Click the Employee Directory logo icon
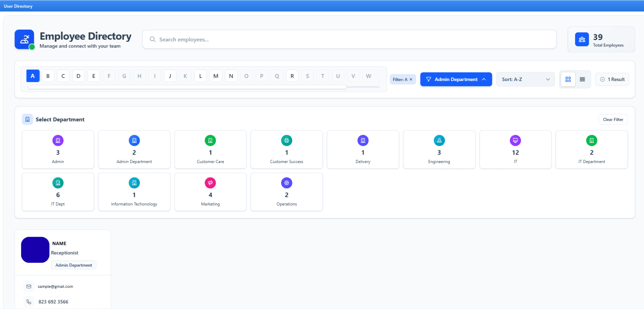Screen dimensions: 644x309 (x=24, y=39)
